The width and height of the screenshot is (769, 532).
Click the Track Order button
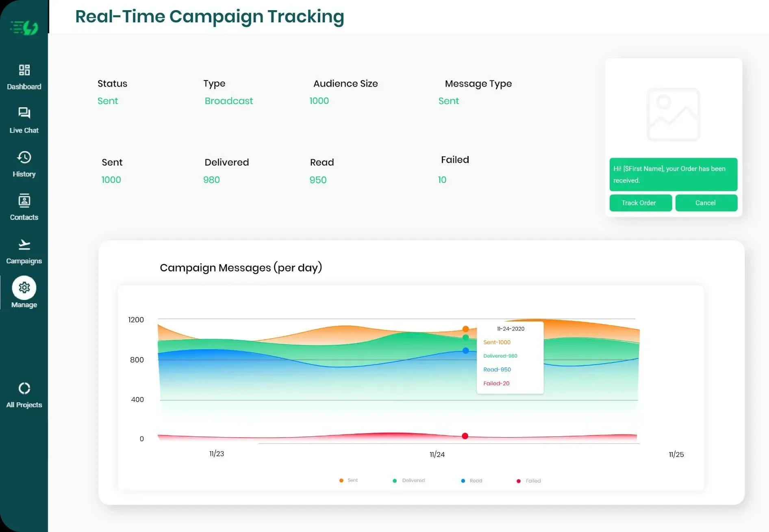[641, 203]
